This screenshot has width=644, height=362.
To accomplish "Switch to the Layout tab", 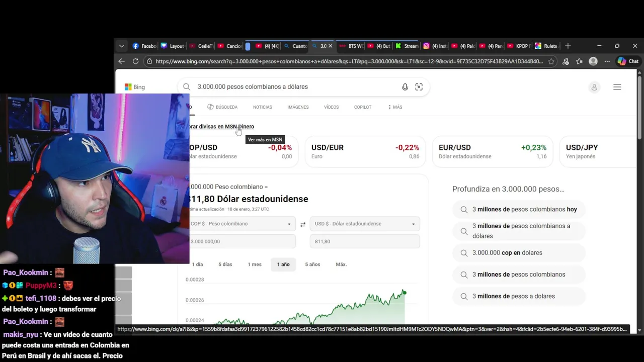I will [x=172, y=46].
